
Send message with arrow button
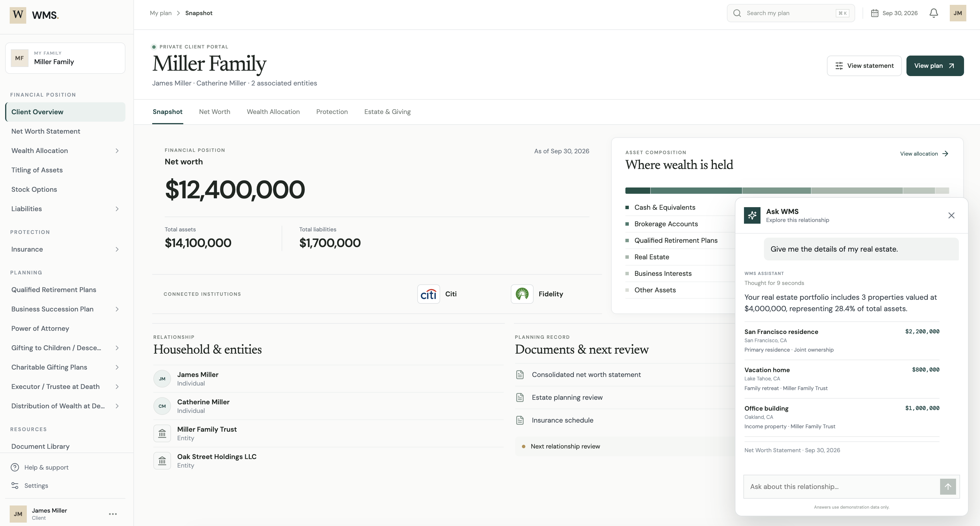pos(948,486)
